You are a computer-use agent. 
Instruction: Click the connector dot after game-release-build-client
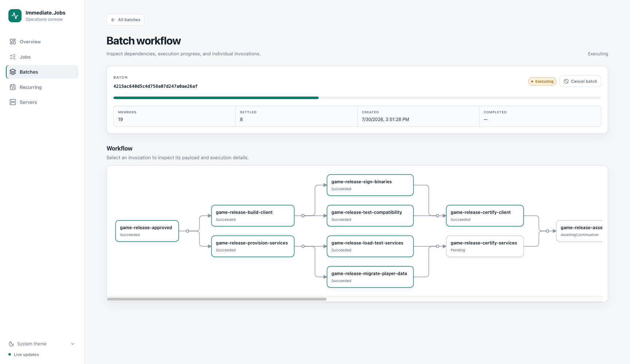[x=303, y=216]
